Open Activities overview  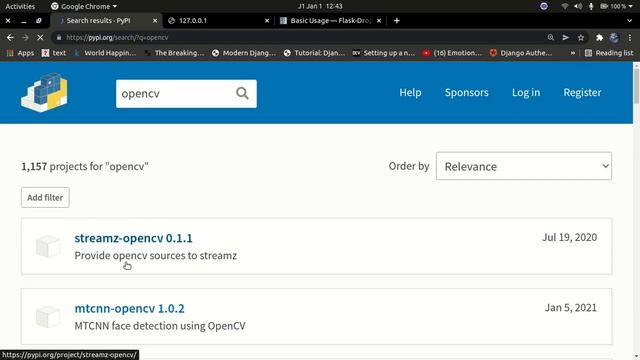tap(20, 6)
